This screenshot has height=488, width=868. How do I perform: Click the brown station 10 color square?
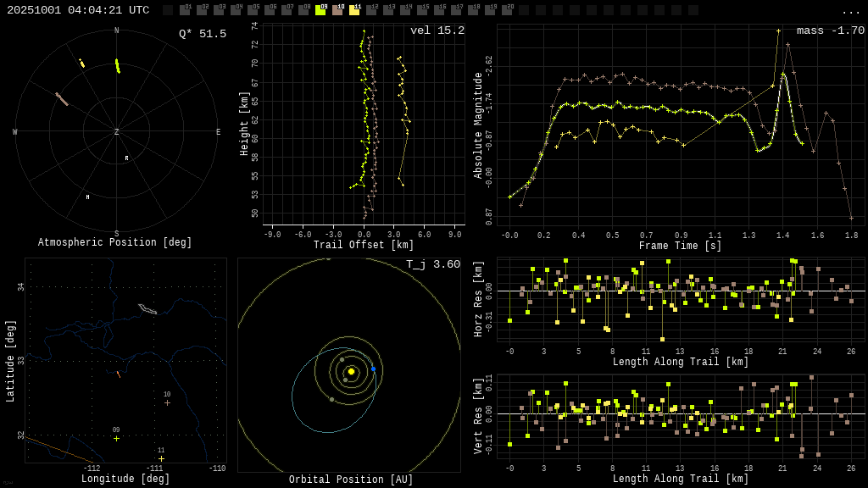(x=337, y=10)
